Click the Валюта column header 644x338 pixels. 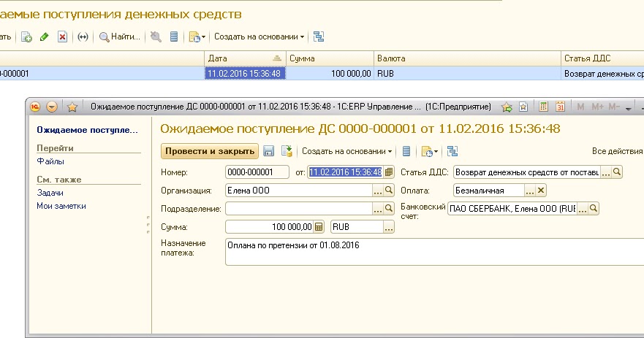(x=467, y=58)
